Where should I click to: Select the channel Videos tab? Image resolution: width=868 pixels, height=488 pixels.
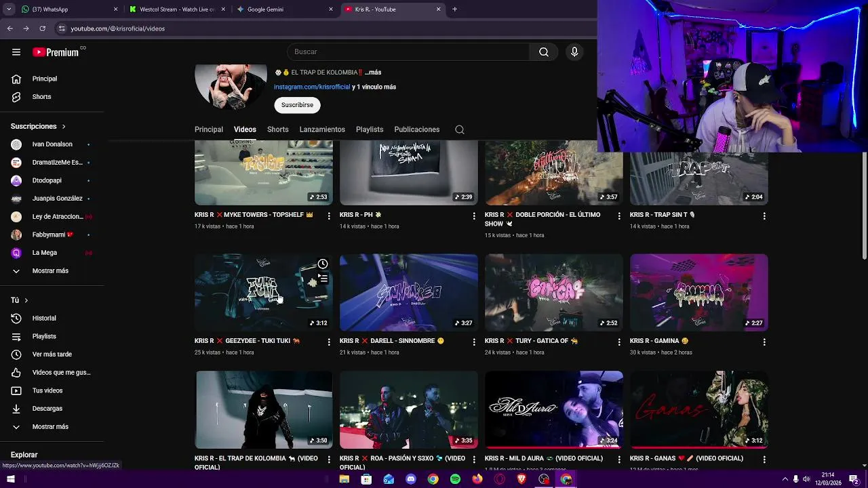tap(245, 129)
